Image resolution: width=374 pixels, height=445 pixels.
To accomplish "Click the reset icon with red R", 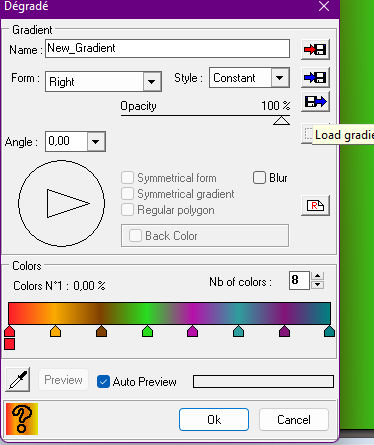I will pyautogui.click(x=315, y=205).
